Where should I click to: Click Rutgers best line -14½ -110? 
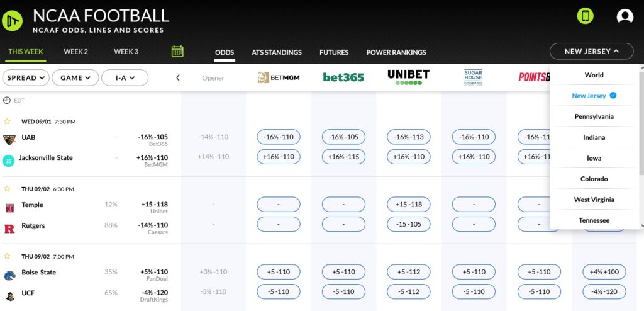[x=153, y=225]
